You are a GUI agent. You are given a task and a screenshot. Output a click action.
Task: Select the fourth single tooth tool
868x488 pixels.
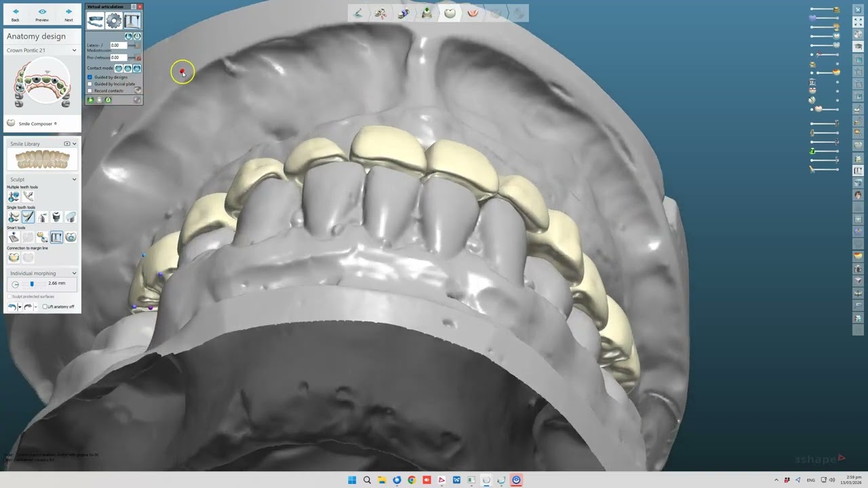[x=56, y=217]
